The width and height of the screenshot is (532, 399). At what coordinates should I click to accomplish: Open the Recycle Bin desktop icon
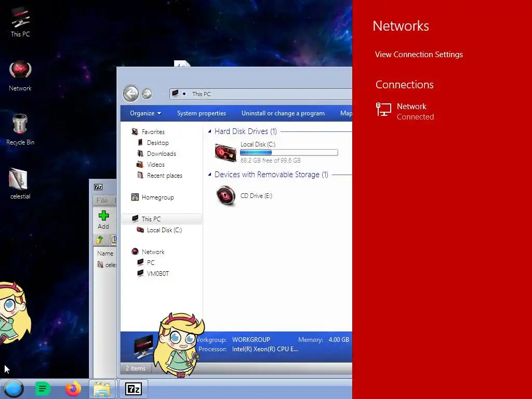click(x=20, y=129)
